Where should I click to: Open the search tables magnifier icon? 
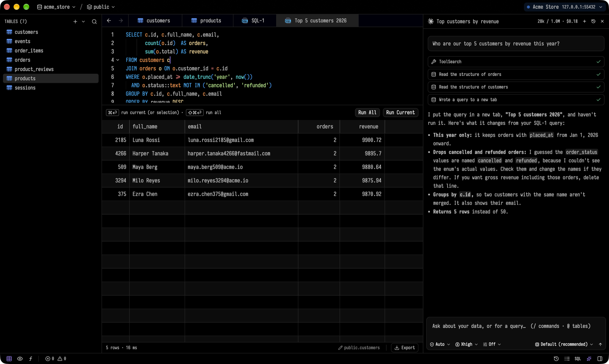click(x=94, y=22)
